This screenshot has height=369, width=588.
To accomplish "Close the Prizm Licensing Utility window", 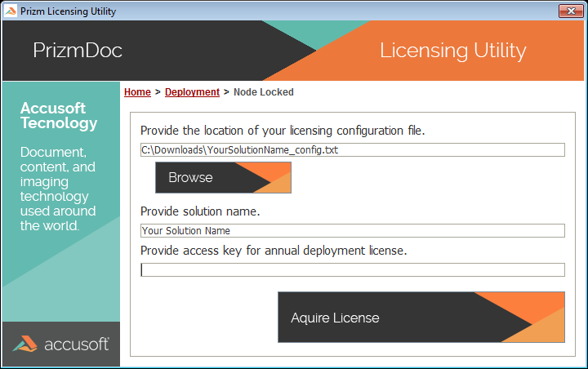I will pos(568,11).
